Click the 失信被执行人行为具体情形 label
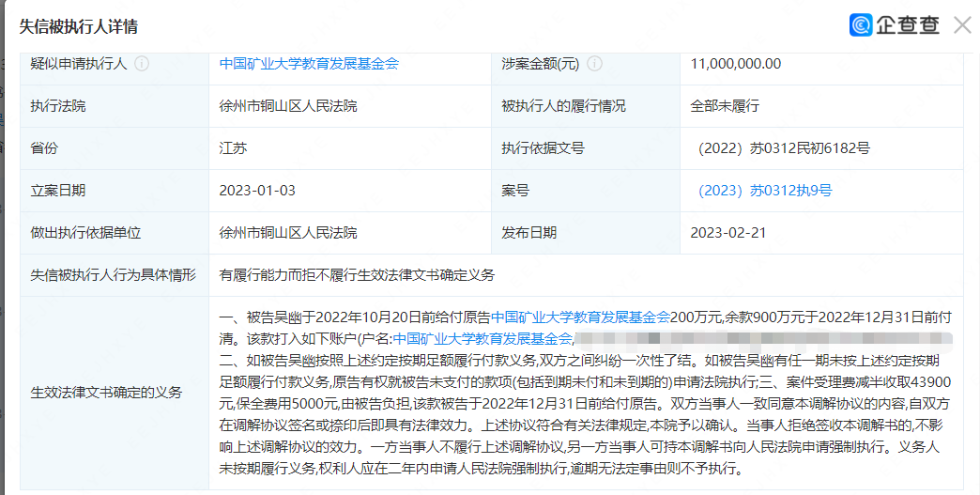The image size is (980, 495). 114,275
